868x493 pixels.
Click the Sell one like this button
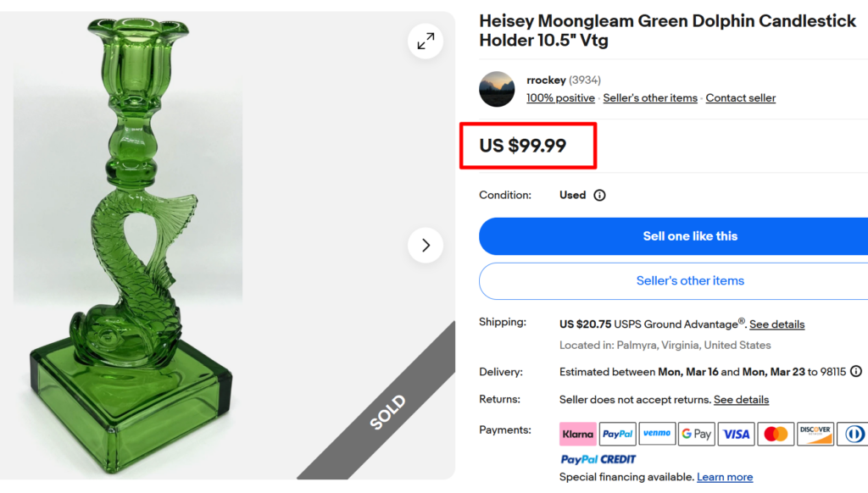[690, 235]
